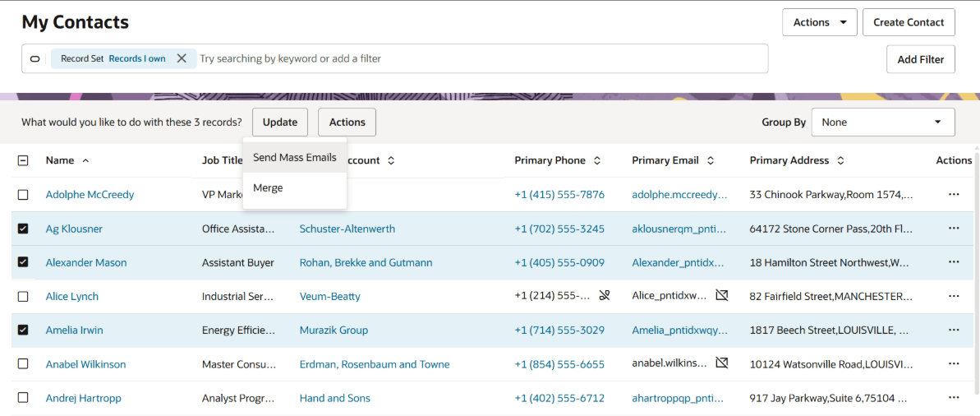This screenshot has height=416, width=980.
Task: Sort the table by Primary Address column
Action: [x=840, y=161]
